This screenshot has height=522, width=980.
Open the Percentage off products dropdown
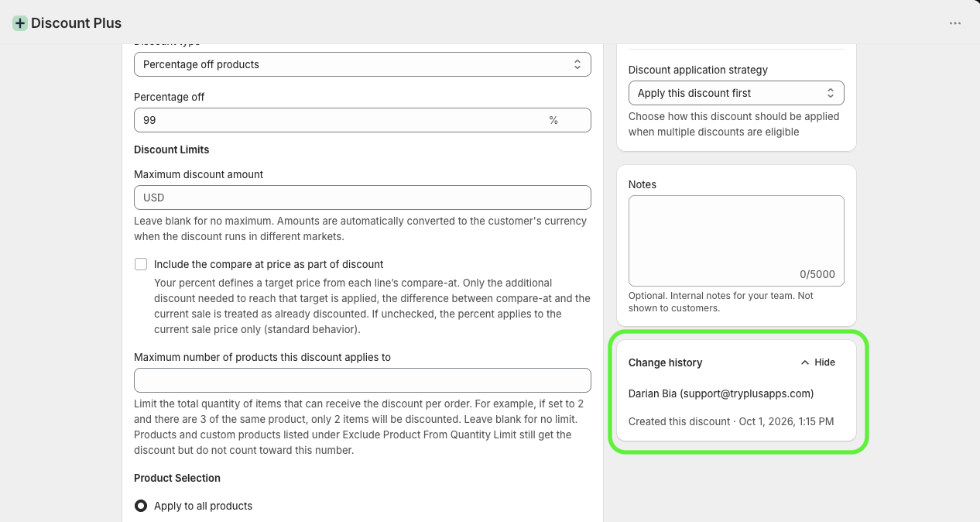click(362, 64)
